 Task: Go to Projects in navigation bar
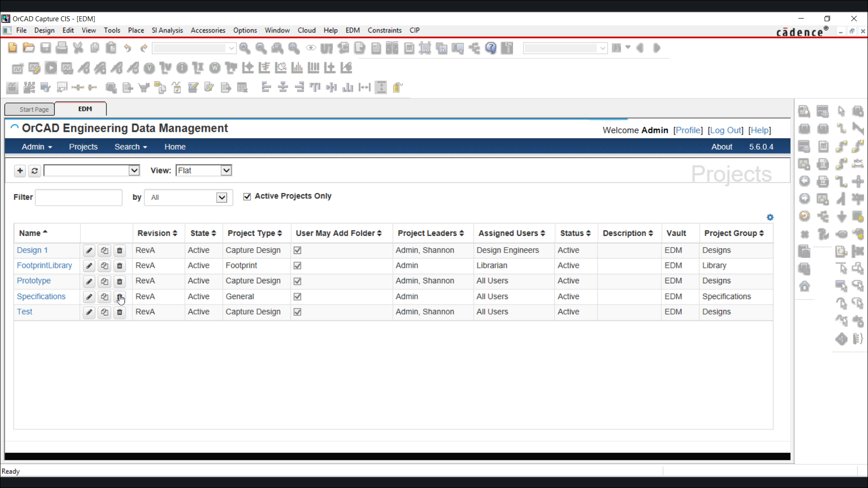(83, 147)
